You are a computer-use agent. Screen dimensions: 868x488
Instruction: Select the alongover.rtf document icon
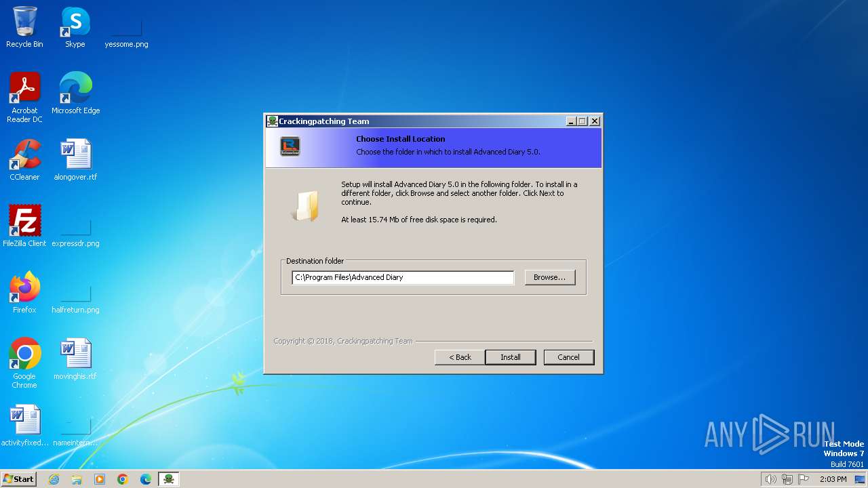[x=75, y=160]
